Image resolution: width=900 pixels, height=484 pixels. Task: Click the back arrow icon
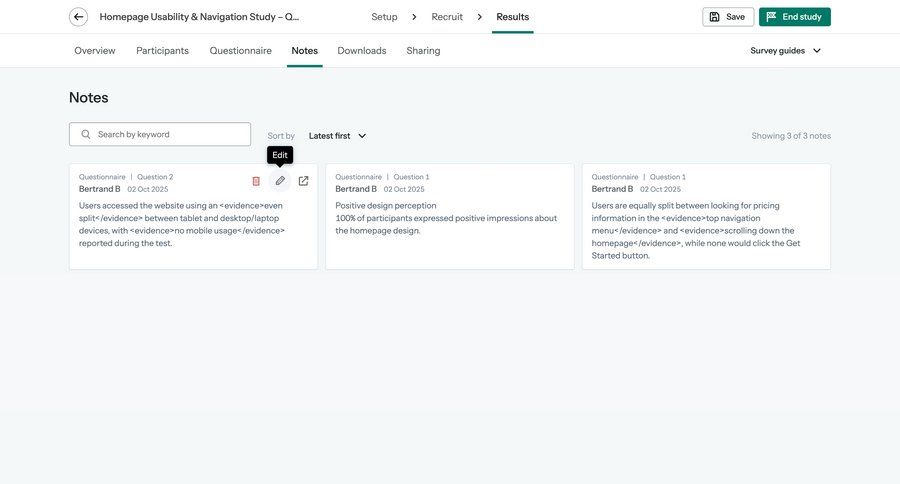(79, 17)
